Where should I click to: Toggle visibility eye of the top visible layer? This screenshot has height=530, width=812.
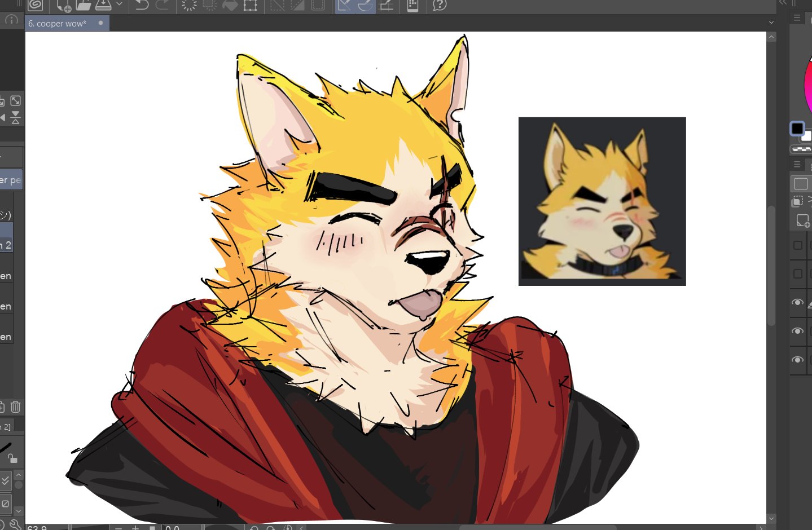(x=797, y=303)
